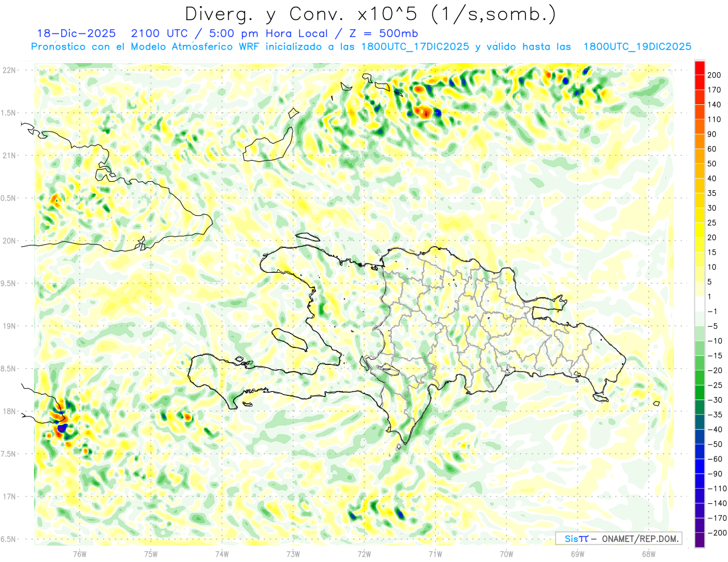Click the '-140' value on the color scale

[x=717, y=503]
